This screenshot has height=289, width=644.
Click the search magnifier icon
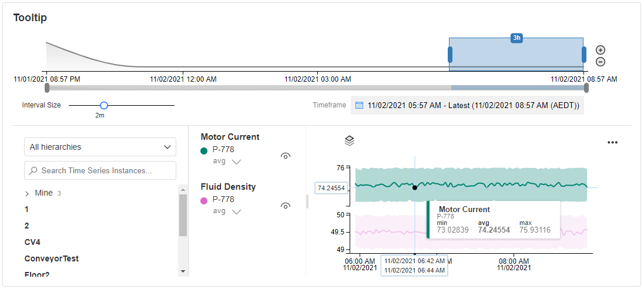click(x=33, y=170)
